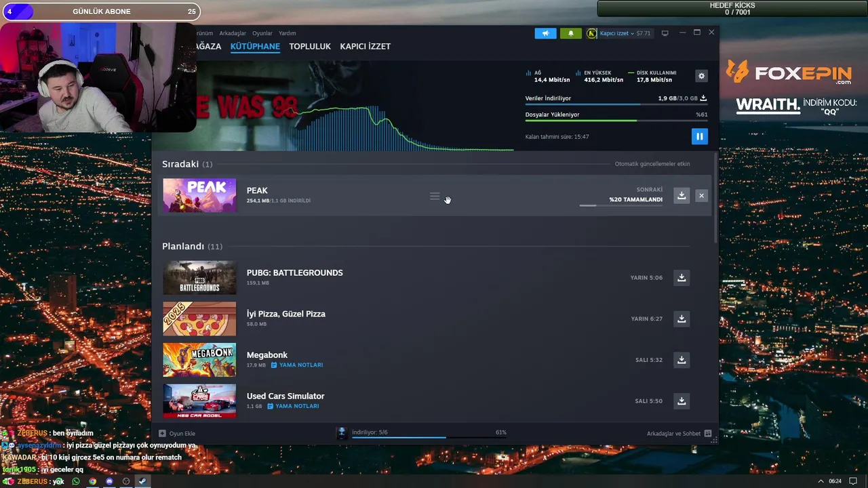Click Kalan tahmini süre: 15:47 text
Viewport: 868px width, 488px height.
point(557,137)
